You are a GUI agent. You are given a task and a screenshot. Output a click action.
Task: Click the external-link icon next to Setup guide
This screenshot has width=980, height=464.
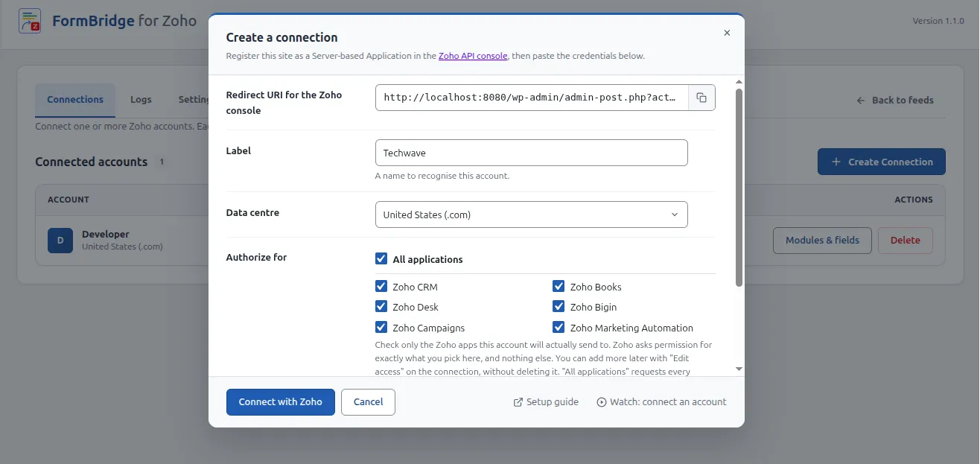[x=518, y=402]
